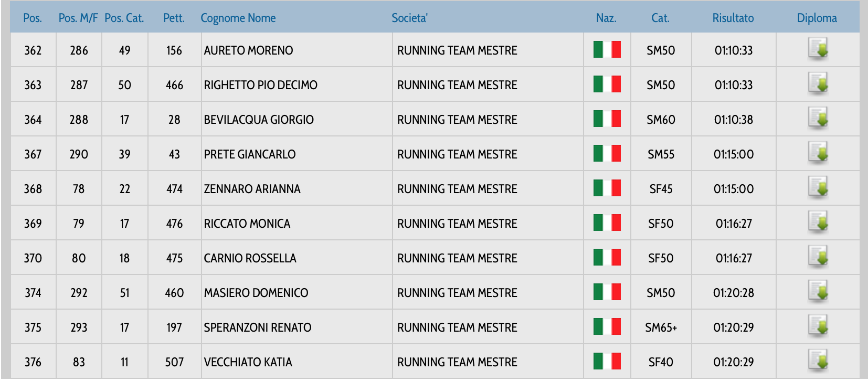Sort by Pos. column header

[33, 18]
